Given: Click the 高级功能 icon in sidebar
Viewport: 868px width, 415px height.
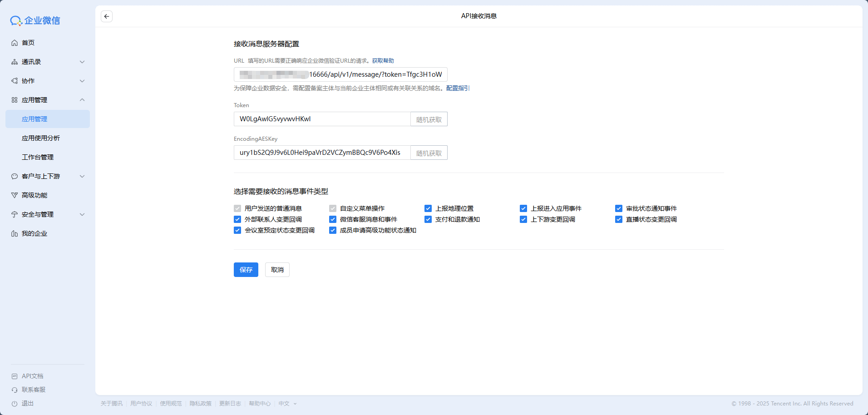Looking at the screenshot, I should coord(15,195).
